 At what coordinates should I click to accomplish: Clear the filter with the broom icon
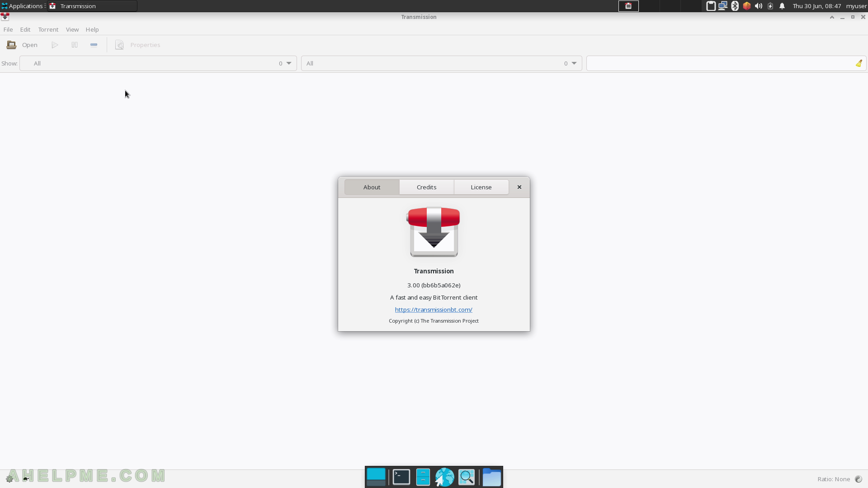[x=859, y=63]
